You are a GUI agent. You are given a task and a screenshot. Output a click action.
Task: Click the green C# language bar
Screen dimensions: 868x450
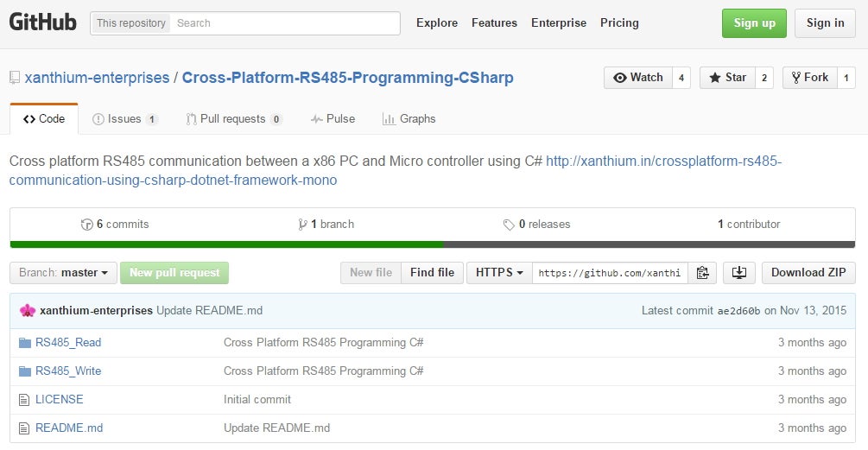click(226, 244)
